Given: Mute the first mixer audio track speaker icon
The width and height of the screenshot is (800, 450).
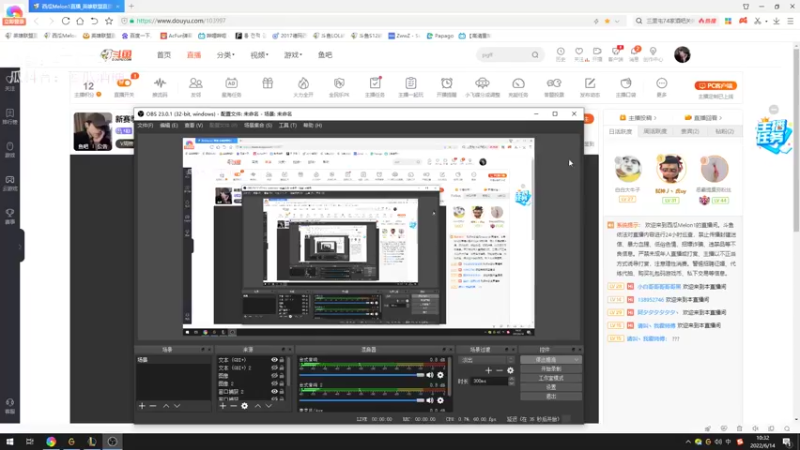Looking at the screenshot, I should (430, 375).
